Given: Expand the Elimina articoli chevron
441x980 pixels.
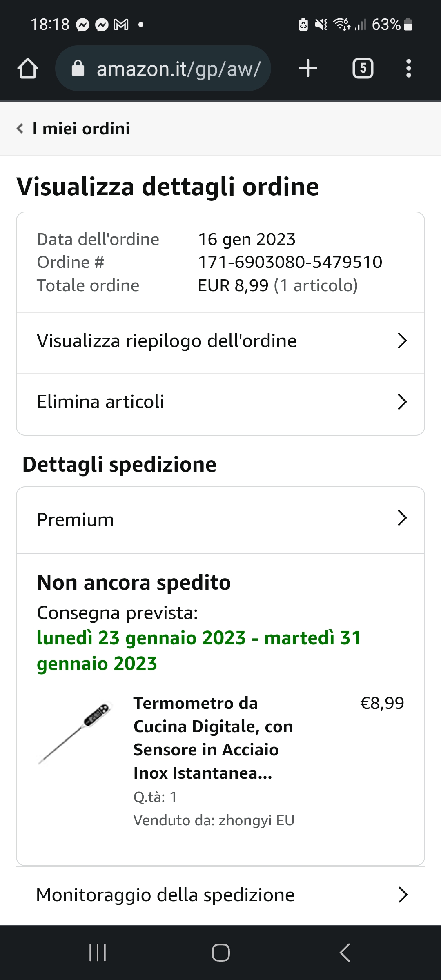Looking at the screenshot, I should tap(402, 402).
